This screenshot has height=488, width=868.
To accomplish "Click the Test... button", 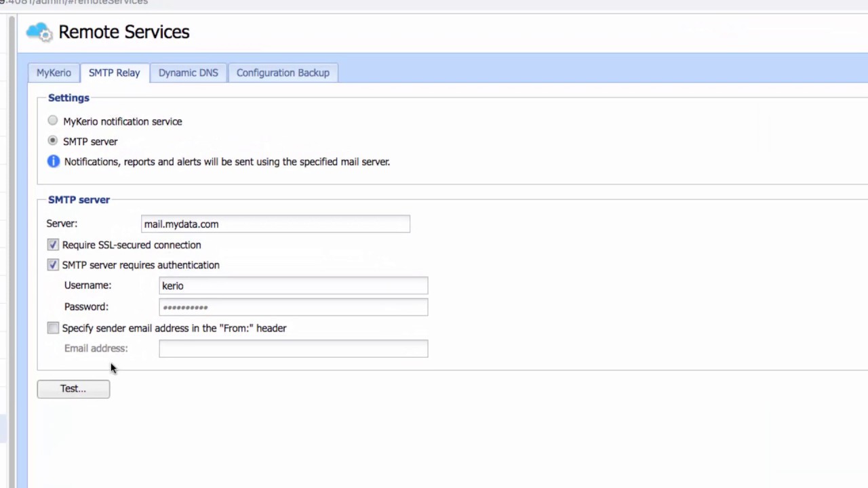I will tap(73, 388).
